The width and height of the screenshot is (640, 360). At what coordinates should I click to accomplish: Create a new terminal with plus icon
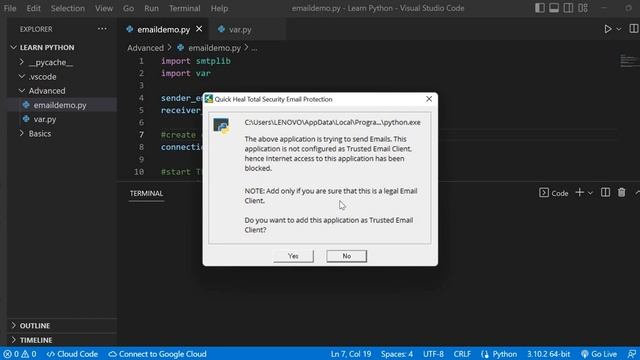[580, 193]
